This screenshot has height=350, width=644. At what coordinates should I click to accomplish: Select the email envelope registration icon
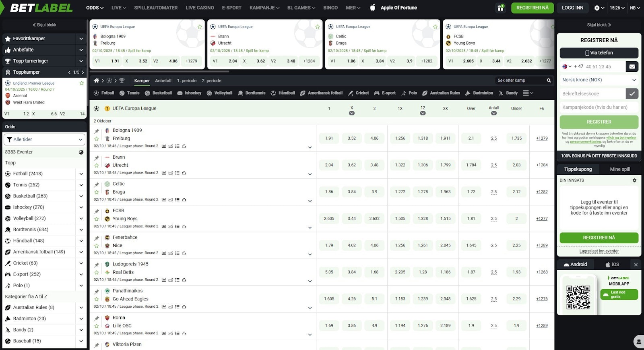(x=632, y=66)
